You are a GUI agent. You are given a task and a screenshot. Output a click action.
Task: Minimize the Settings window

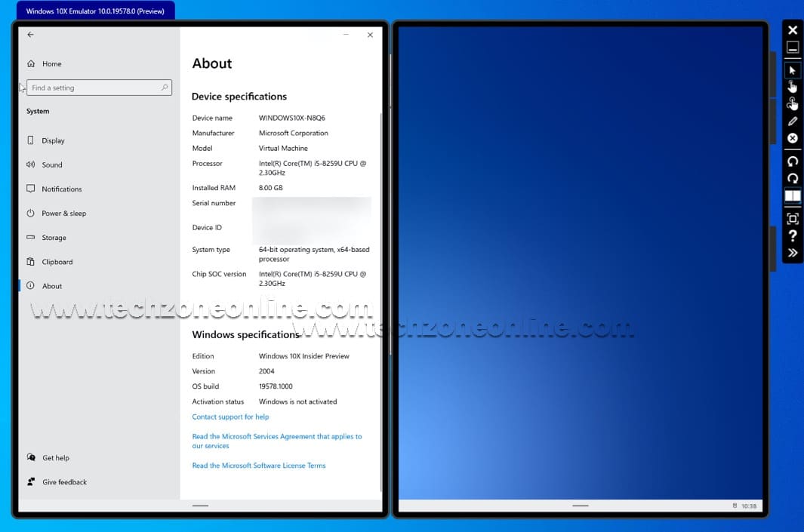pos(346,35)
